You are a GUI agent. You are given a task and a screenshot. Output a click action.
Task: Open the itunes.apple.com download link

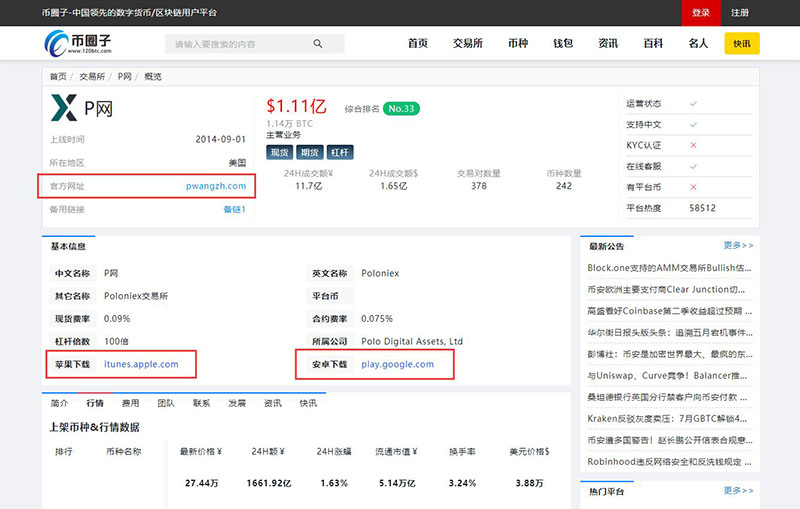coord(141,364)
